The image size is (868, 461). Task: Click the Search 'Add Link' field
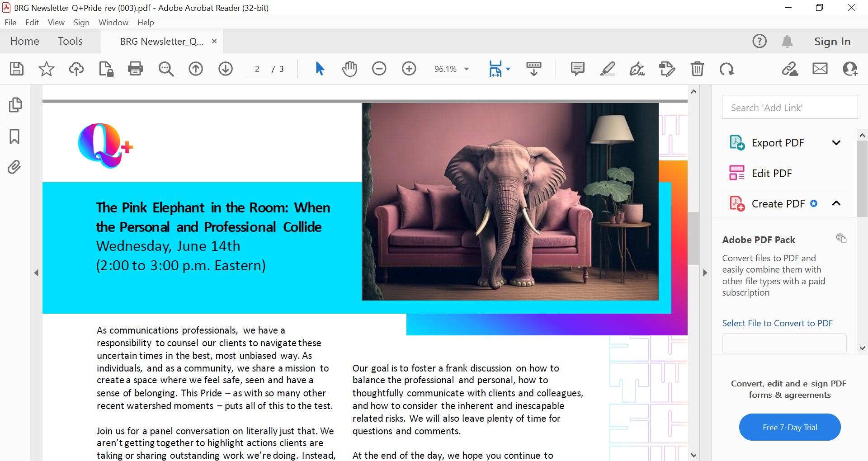point(790,107)
